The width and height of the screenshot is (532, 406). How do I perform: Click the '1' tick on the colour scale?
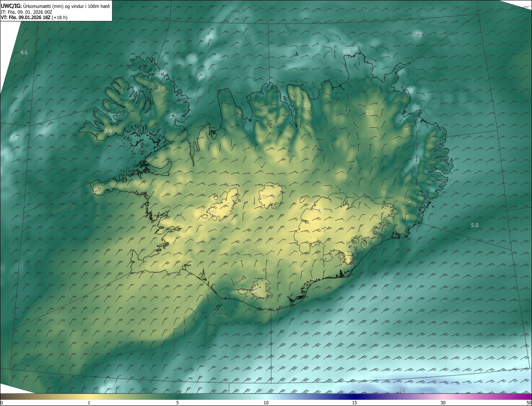click(x=89, y=403)
